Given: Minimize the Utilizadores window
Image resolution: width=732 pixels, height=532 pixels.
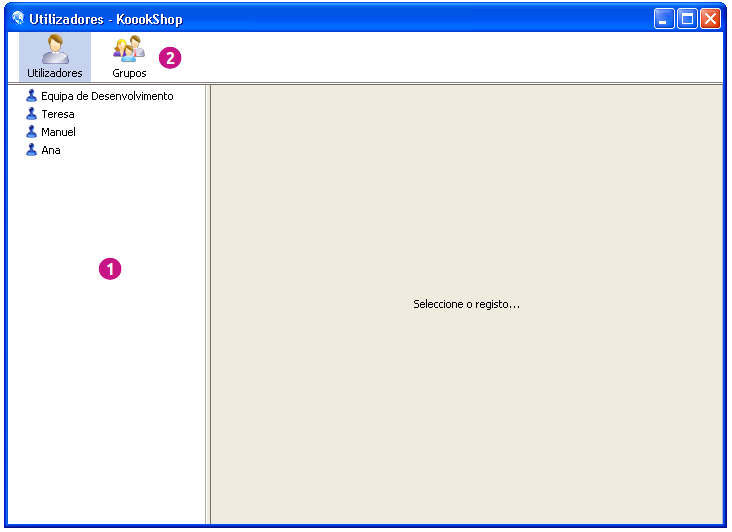Looking at the screenshot, I should 664,19.
